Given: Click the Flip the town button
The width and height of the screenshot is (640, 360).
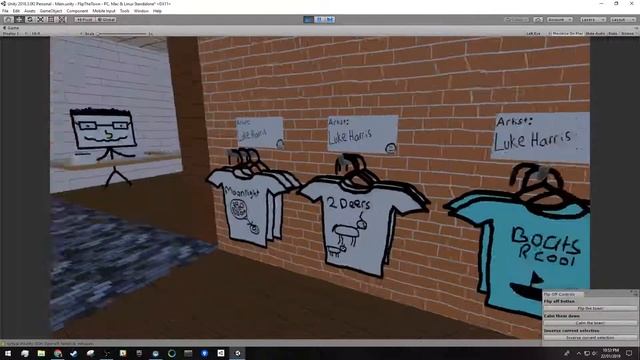Looking at the screenshot, I should coord(590,309).
